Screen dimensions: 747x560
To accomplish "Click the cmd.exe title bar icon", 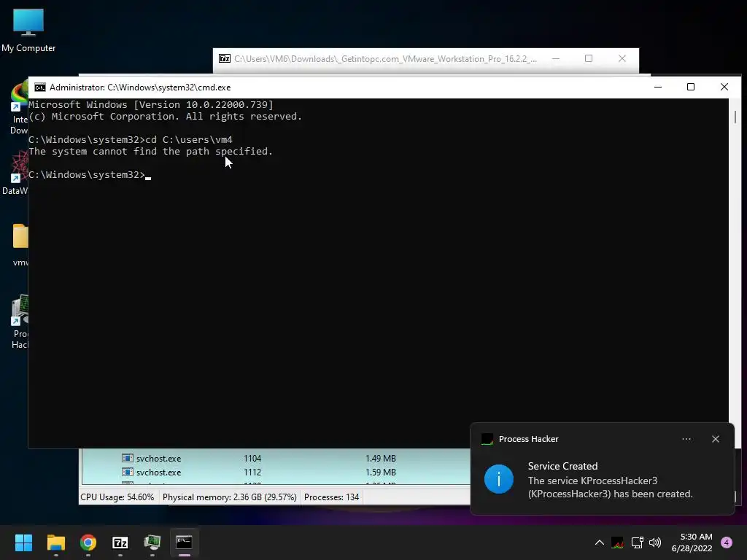I will (40, 87).
